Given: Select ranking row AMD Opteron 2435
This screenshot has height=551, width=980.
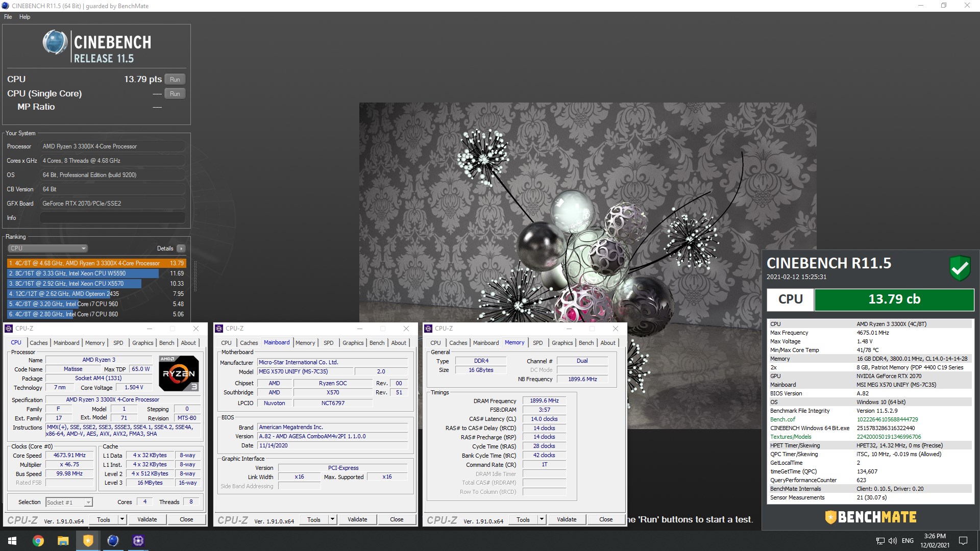Looking at the screenshot, I should pos(96,294).
